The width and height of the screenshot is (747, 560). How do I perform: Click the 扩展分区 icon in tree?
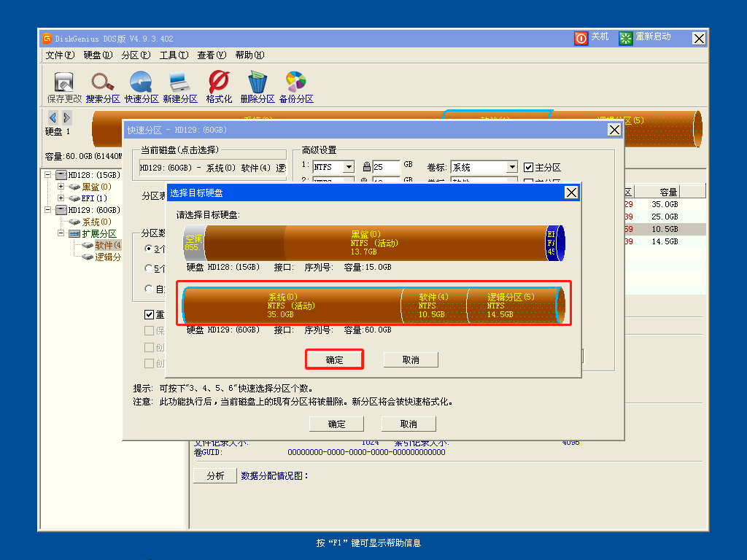click(x=74, y=233)
